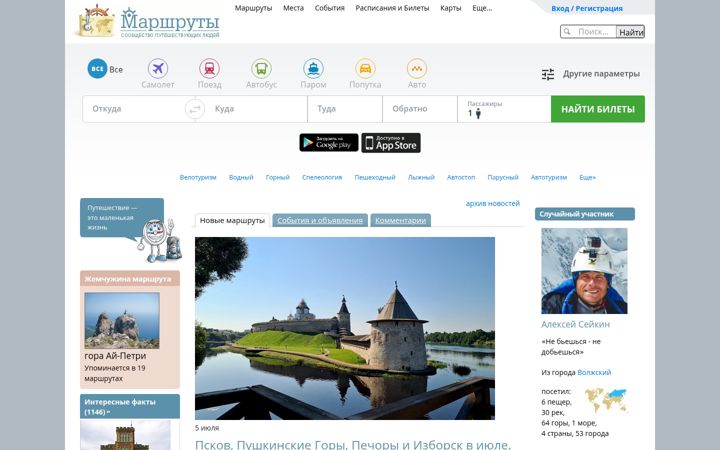Expand more categories with Еще»

coord(587,177)
